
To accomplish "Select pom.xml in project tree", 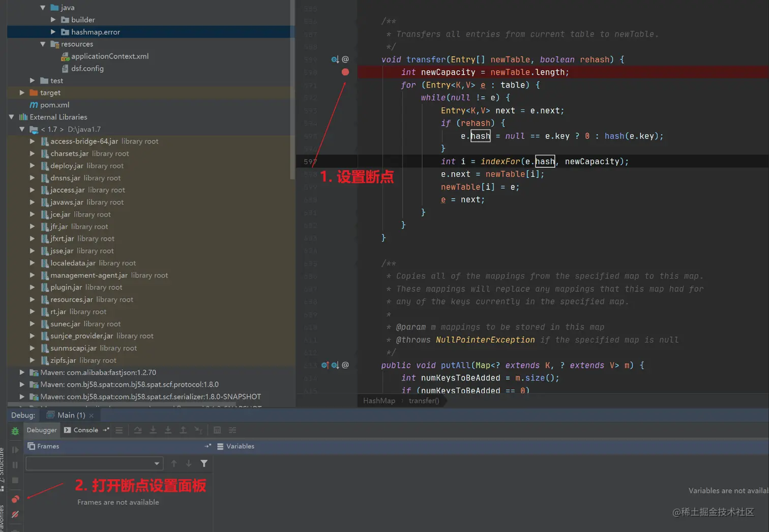I will tap(49, 105).
